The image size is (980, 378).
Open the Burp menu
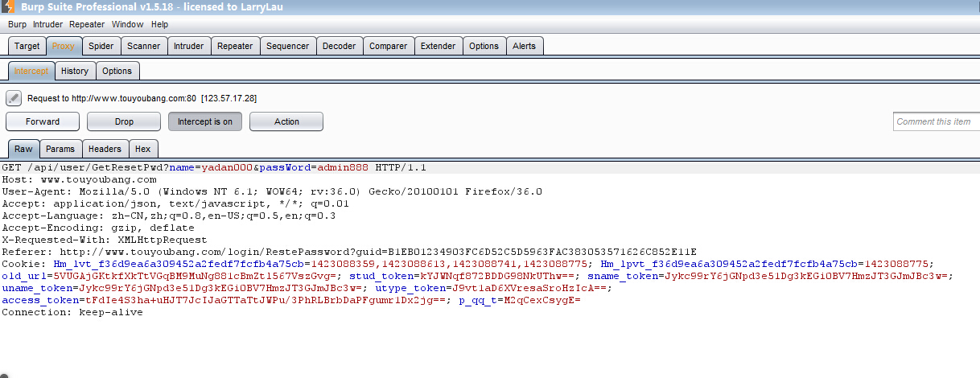coord(17,25)
